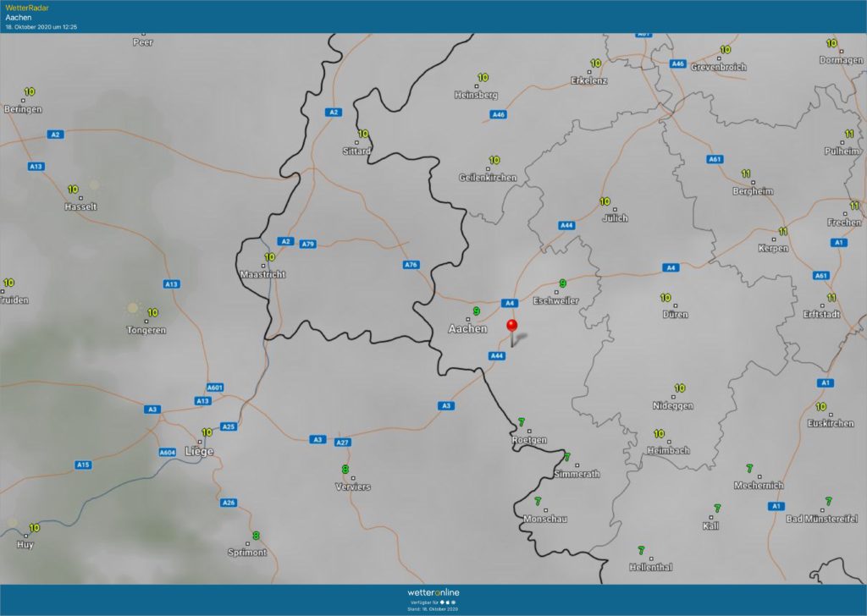Select the Kerpen city label
The width and height of the screenshot is (867, 616).
(x=774, y=249)
